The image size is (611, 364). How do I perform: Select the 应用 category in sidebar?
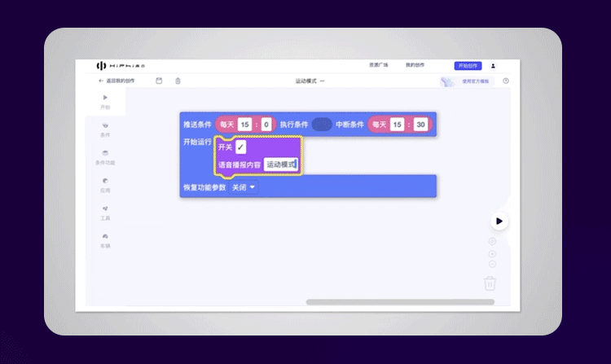click(105, 186)
